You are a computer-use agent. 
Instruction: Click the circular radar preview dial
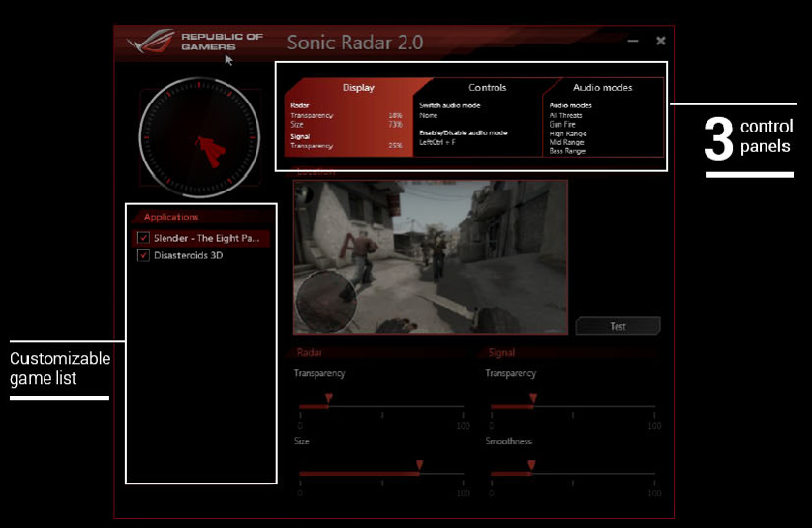pyautogui.click(x=200, y=137)
